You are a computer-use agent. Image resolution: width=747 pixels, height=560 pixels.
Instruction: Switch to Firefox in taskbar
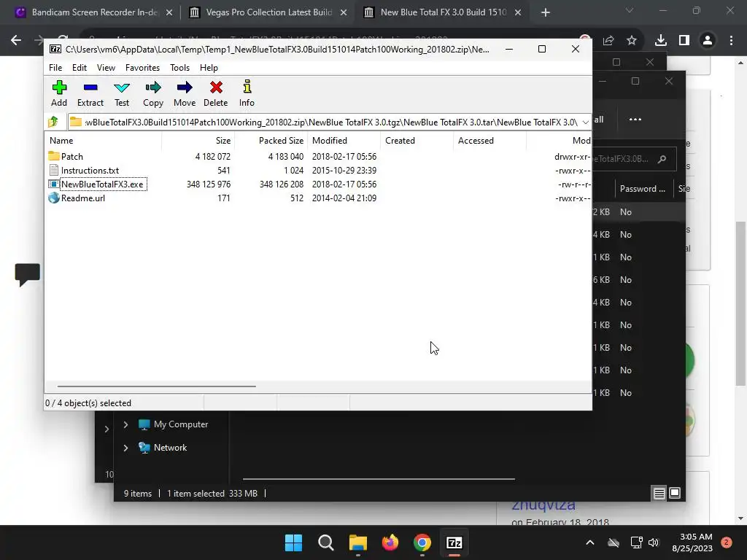[390, 542]
